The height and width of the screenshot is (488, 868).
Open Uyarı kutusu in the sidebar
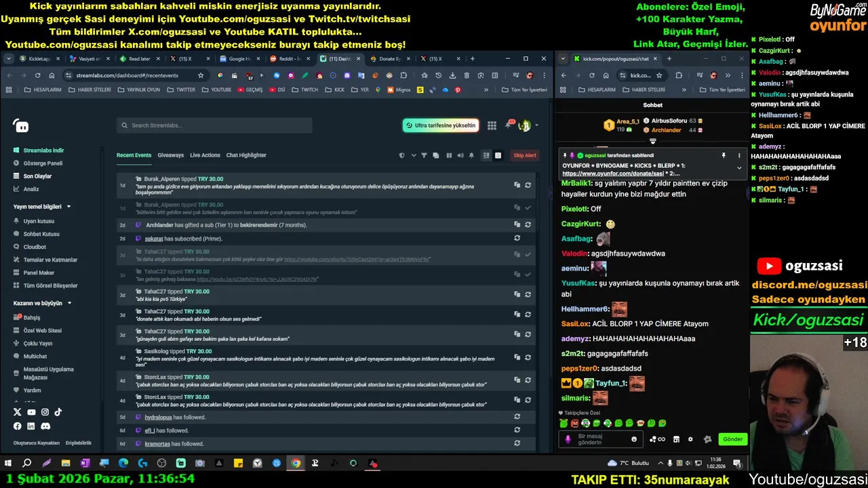coord(34,221)
